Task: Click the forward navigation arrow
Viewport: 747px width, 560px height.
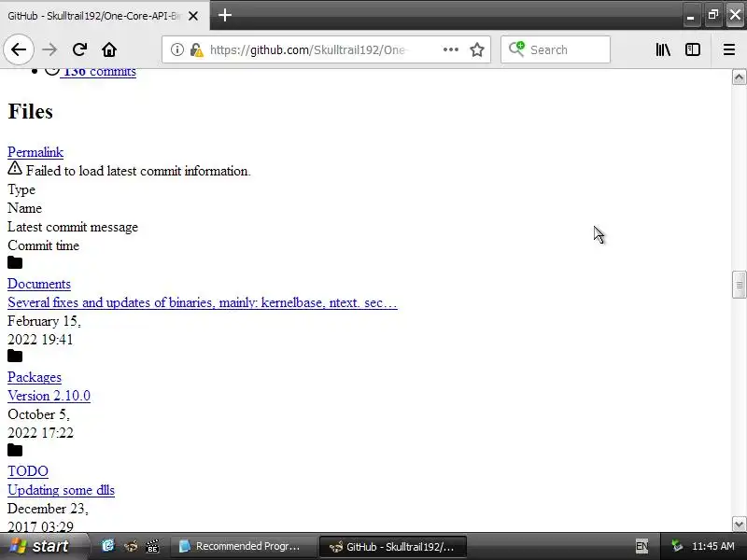Action: coord(49,49)
